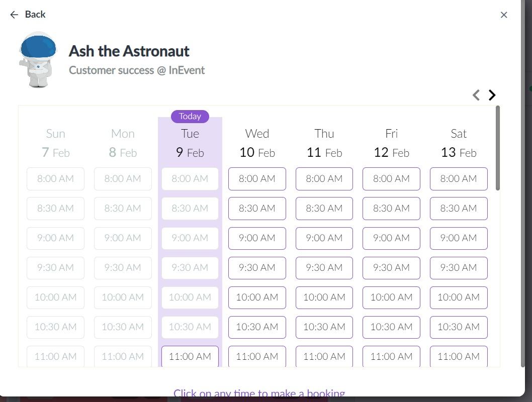
Task: Click Ash the Astronaut avatar image
Action: point(35,60)
